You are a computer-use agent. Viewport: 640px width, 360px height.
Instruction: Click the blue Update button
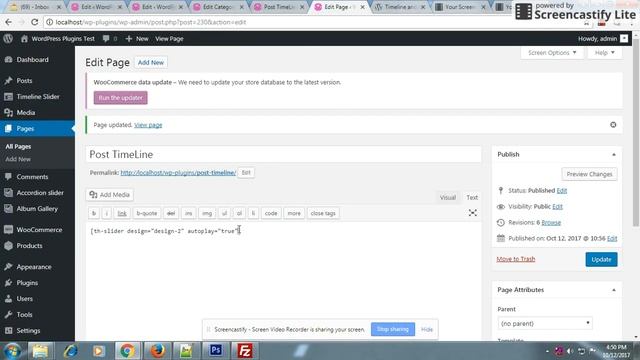click(x=601, y=260)
